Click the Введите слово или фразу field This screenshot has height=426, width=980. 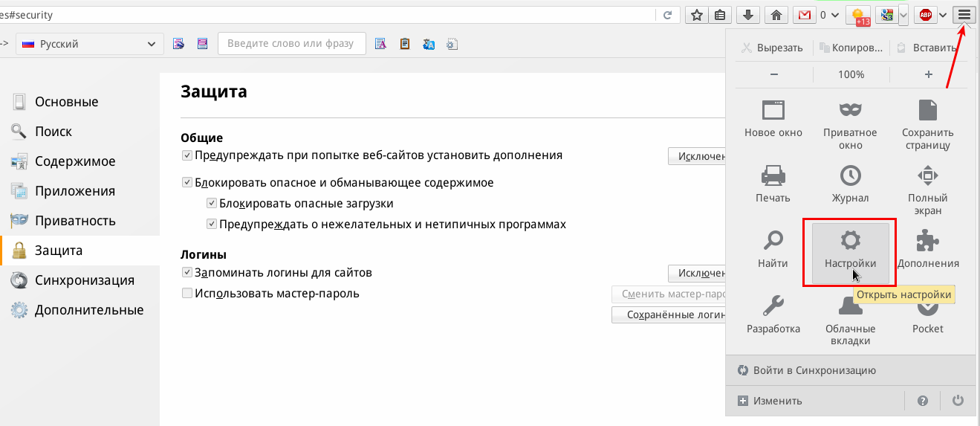pyautogui.click(x=291, y=44)
